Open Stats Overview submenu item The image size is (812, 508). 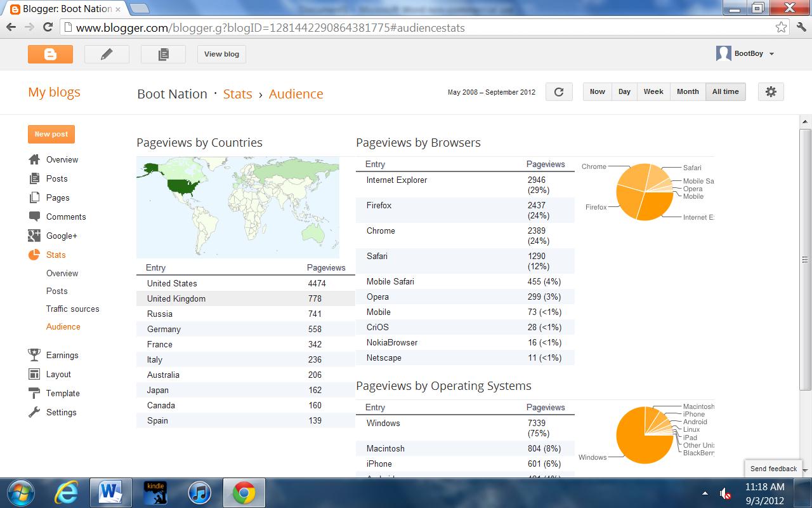[x=62, y=273]
